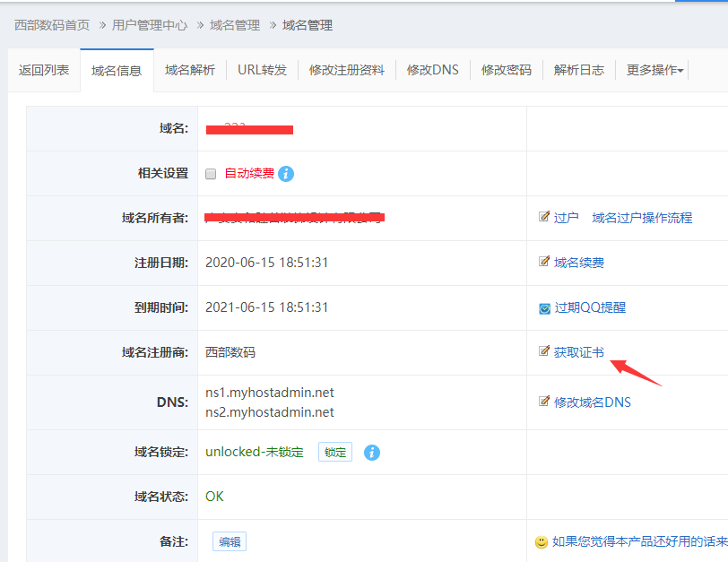Image resolution: width=728 pixels, height=562 pixels.
Task: Click the info icon beside 自动续费
Action: pyautogui.click(x=286, y=174)
